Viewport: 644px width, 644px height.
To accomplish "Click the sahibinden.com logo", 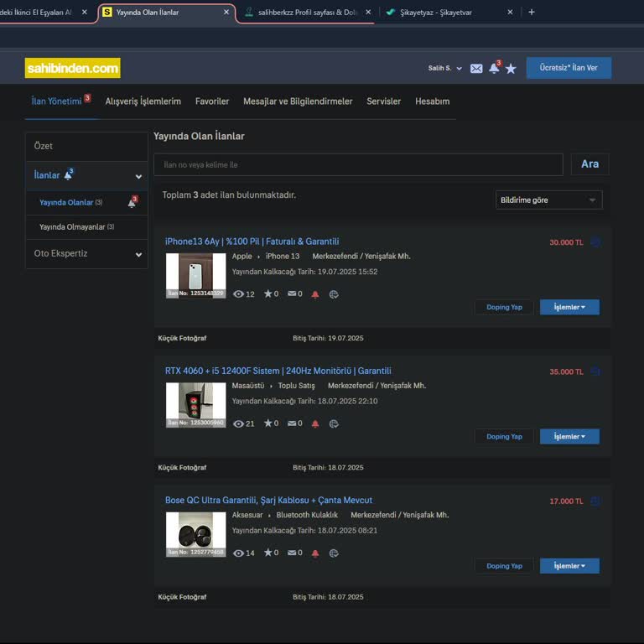I will (x=73, y=68).
